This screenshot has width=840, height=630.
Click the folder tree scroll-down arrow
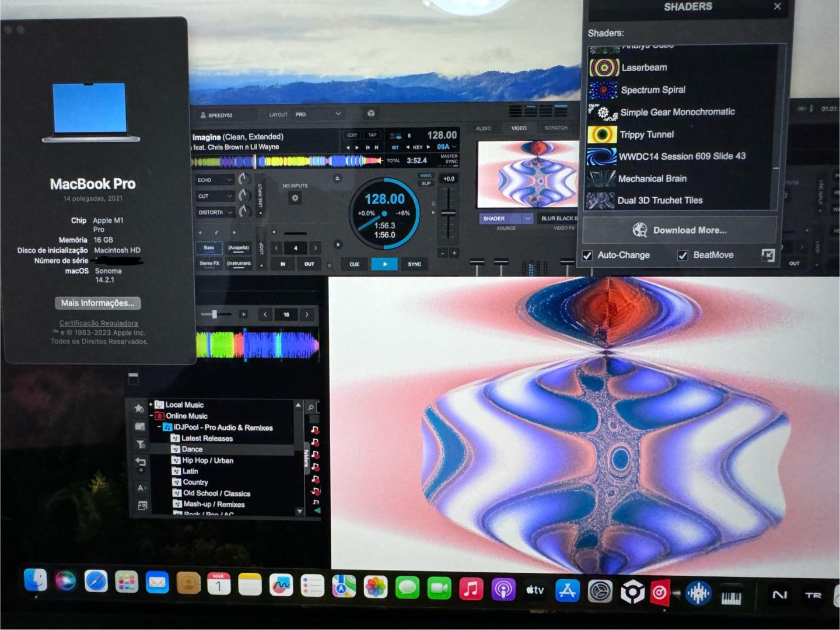tap(300, 511)
